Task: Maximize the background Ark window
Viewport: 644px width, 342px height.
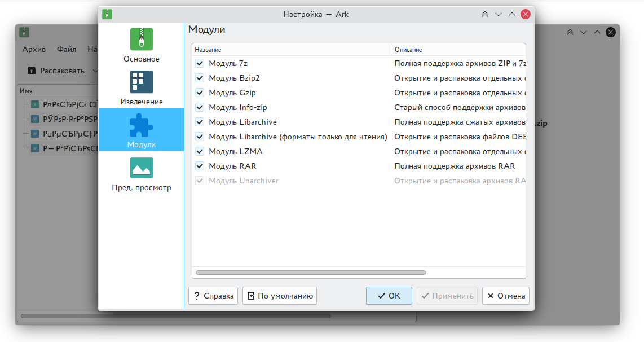Action: (597, 32)
